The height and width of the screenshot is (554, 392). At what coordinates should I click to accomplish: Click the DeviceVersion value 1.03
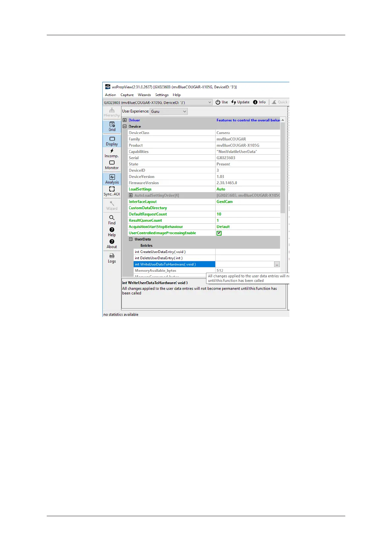point(220,177)
